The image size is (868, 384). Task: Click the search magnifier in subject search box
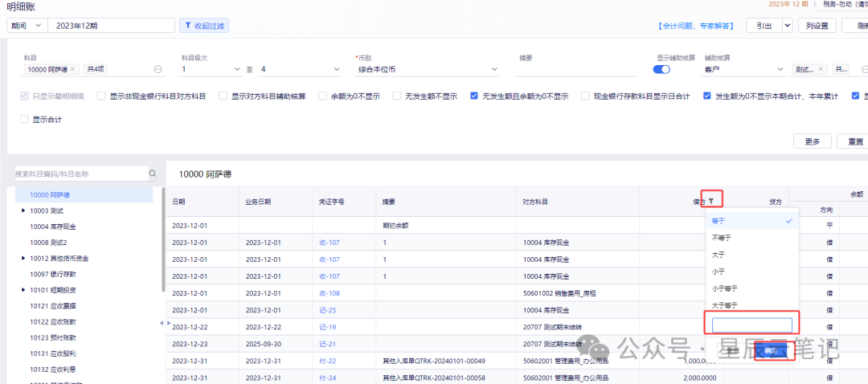(x=152, y=174)
